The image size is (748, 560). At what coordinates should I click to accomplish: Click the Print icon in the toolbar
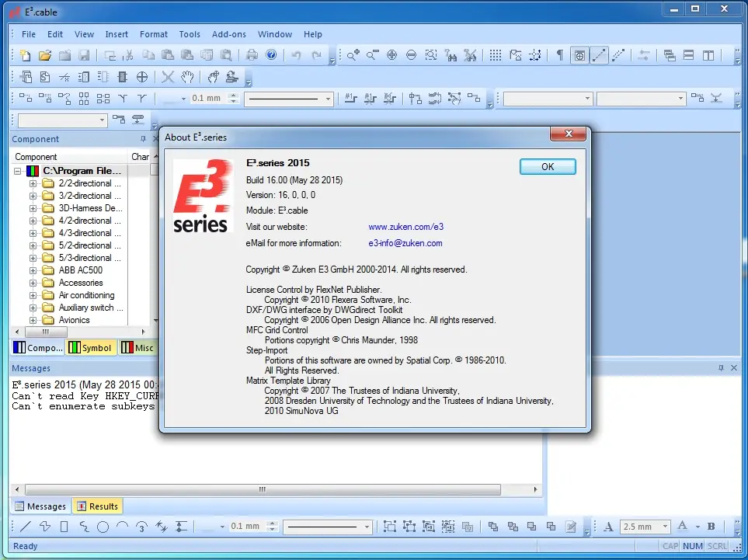pos(252,55)
